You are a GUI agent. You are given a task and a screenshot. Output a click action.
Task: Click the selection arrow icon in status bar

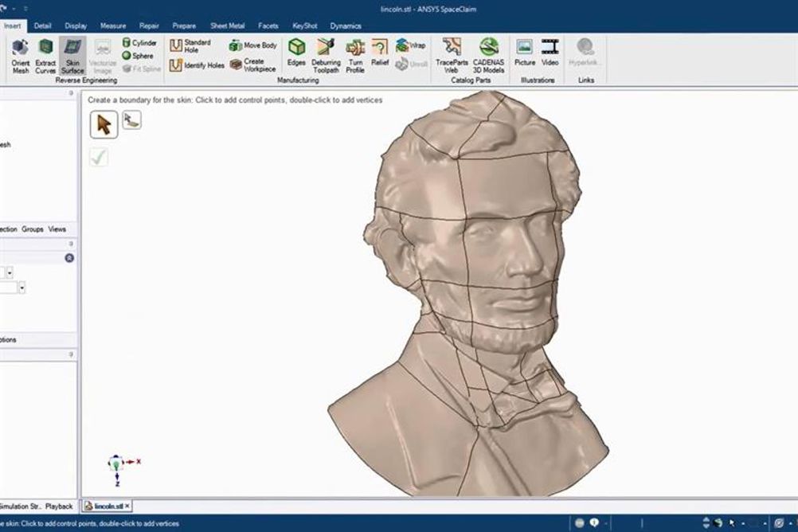tap(732, 522)
